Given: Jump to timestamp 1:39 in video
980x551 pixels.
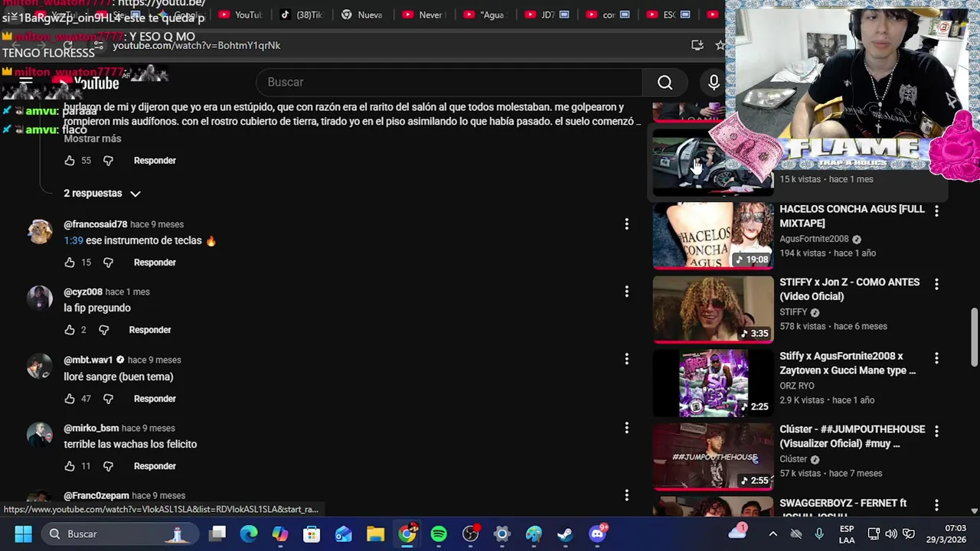Looking at the screenshot, I should point(73,240).
